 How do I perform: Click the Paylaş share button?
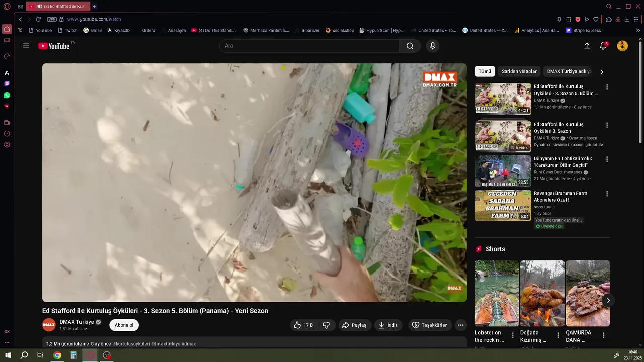pyautogui.click(x=354, y=325)
